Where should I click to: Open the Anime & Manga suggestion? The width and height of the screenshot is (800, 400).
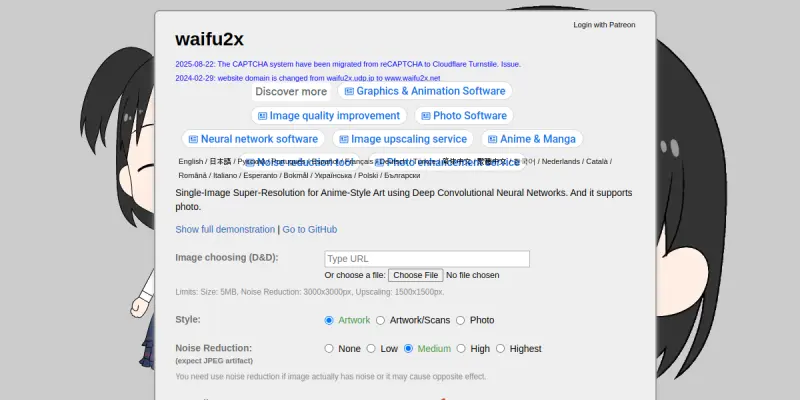click(x=532, y=139)
